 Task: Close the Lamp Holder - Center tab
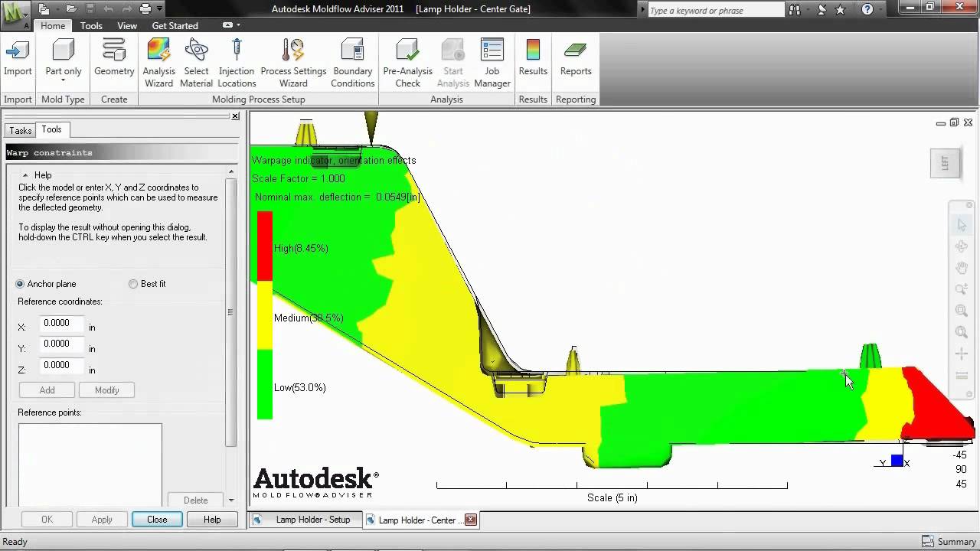[x=471, y=520]
